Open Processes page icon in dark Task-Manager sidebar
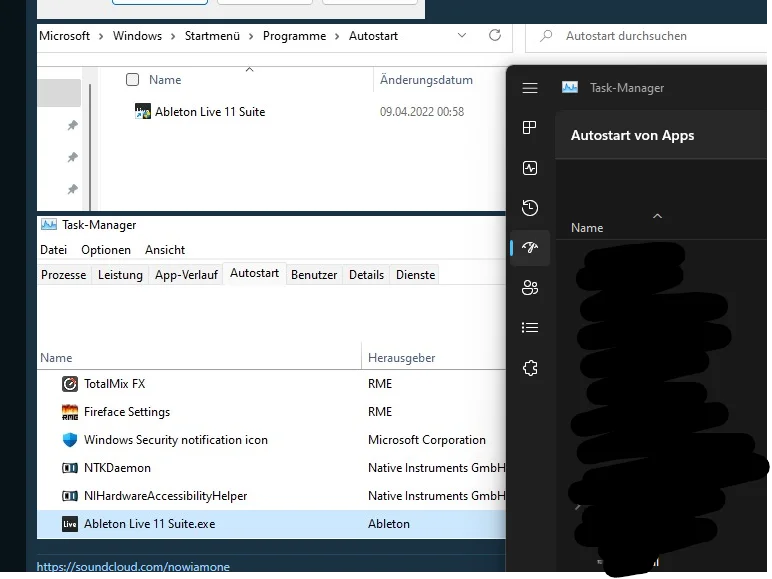 point(530,128)
